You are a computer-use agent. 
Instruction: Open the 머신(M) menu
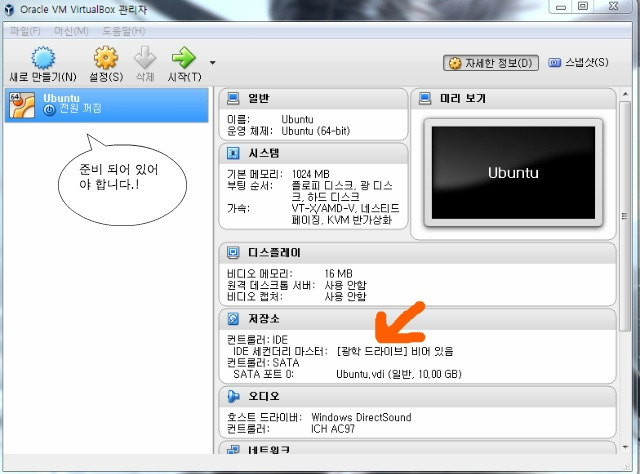tap(71, 31)
